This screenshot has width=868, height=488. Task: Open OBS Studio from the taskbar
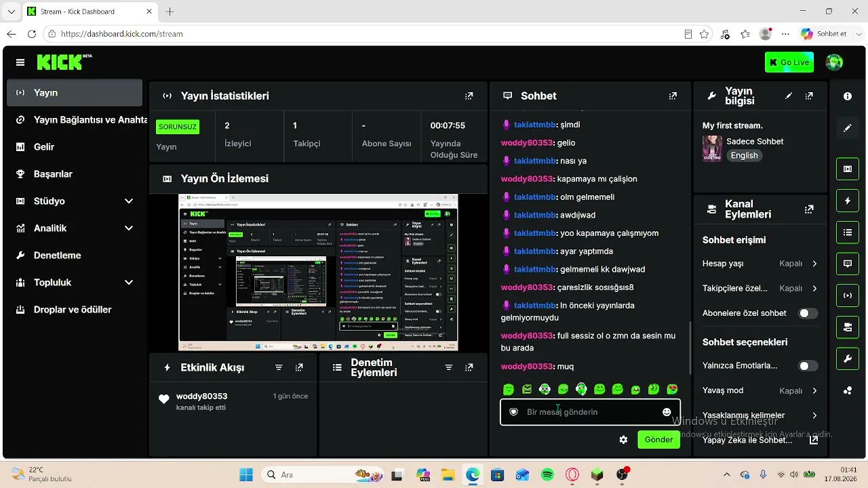[x=622, y=474]
